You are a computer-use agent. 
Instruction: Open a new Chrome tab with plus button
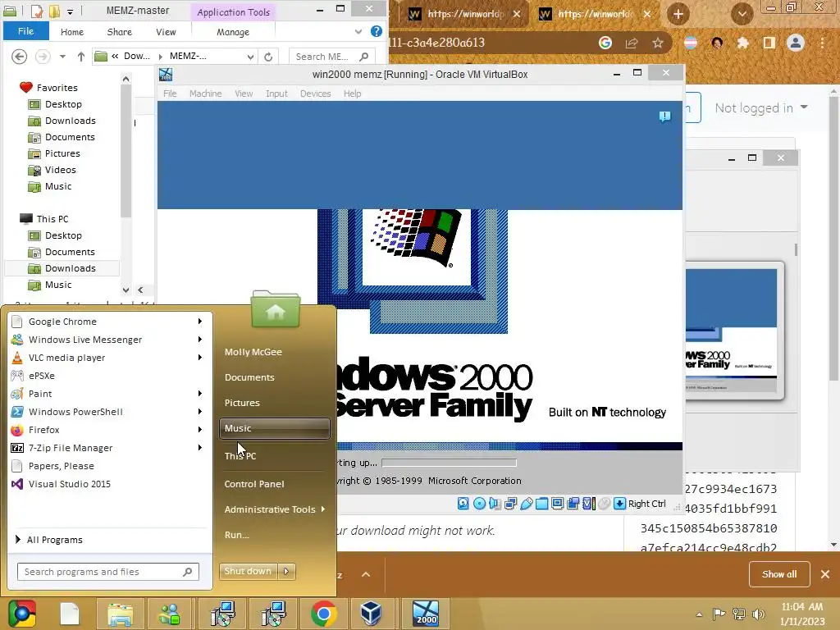pyautogui.click(x=678, y=14)
